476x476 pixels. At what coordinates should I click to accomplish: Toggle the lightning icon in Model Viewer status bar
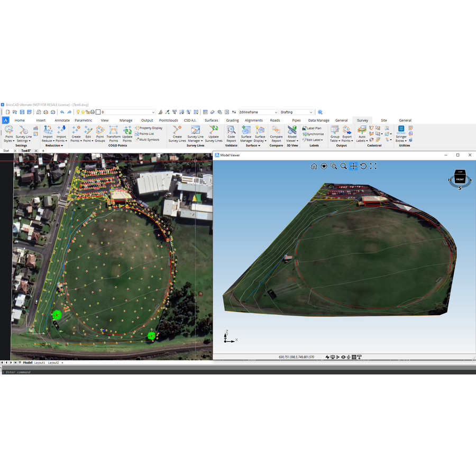coord(327,357)
